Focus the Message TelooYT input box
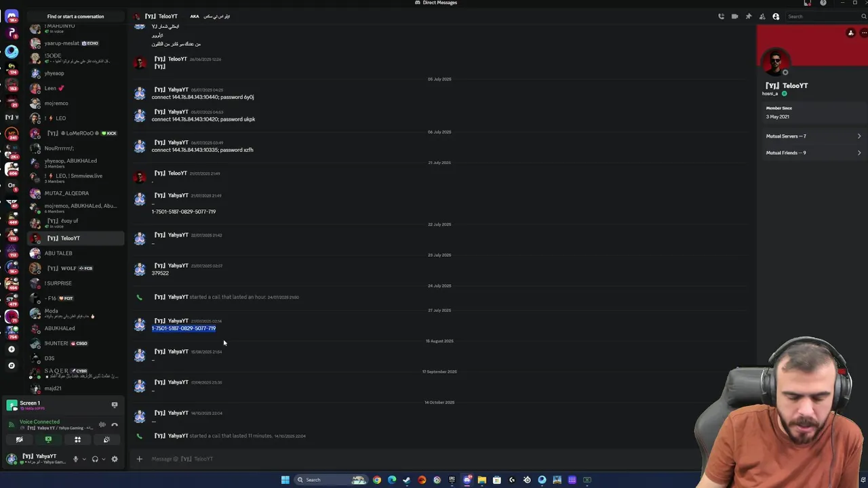This screenshot has width=868, height=488. (420, 459)
